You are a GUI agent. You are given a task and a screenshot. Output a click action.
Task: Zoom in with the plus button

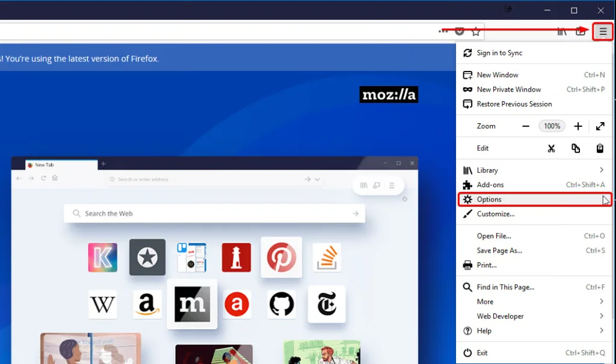pos(578,126)
